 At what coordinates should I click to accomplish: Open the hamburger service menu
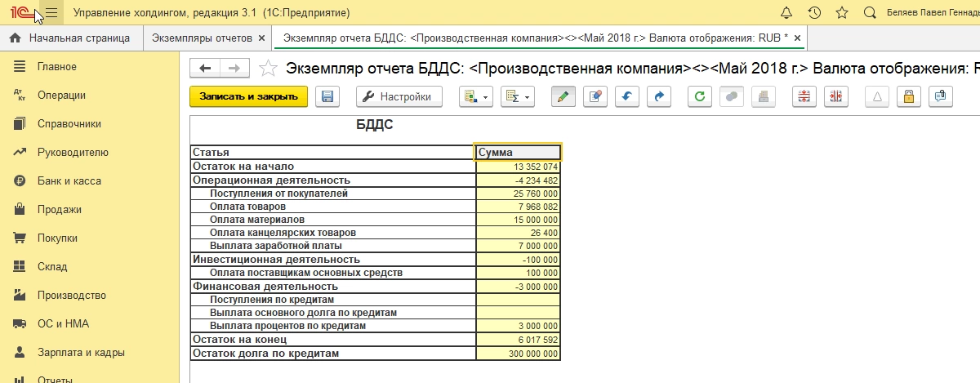[51, 13]
